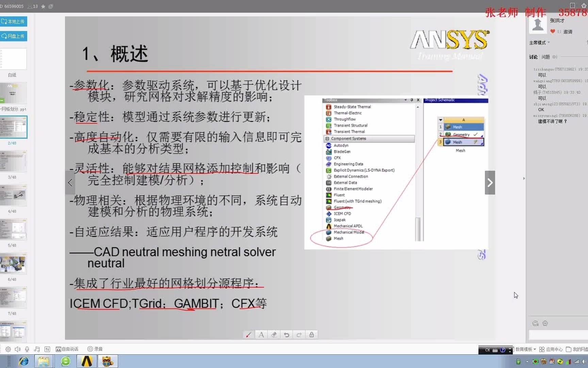The image size is (588, 368).
Task: Select the eraser annotation tool
Action: (x=274, y=335)
